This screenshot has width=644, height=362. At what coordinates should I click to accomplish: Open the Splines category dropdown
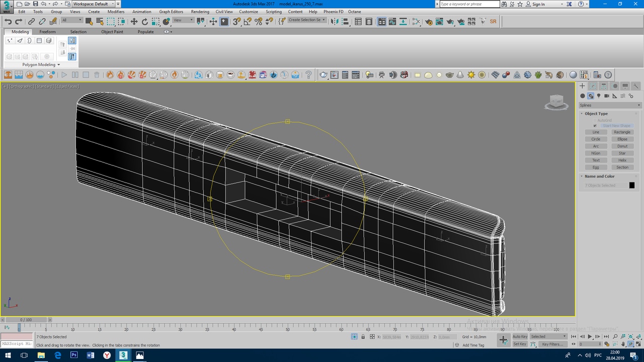pos(610,105)
